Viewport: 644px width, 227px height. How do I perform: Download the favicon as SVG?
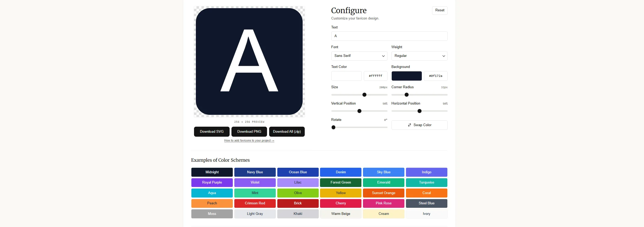click(x=212, y=132)
